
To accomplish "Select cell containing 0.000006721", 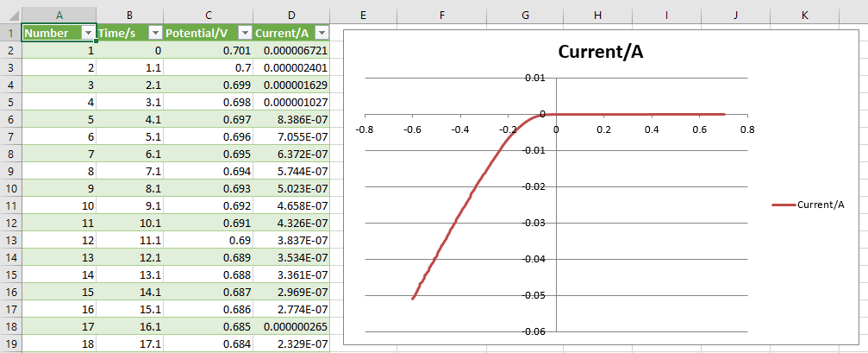I will point(290,50).
